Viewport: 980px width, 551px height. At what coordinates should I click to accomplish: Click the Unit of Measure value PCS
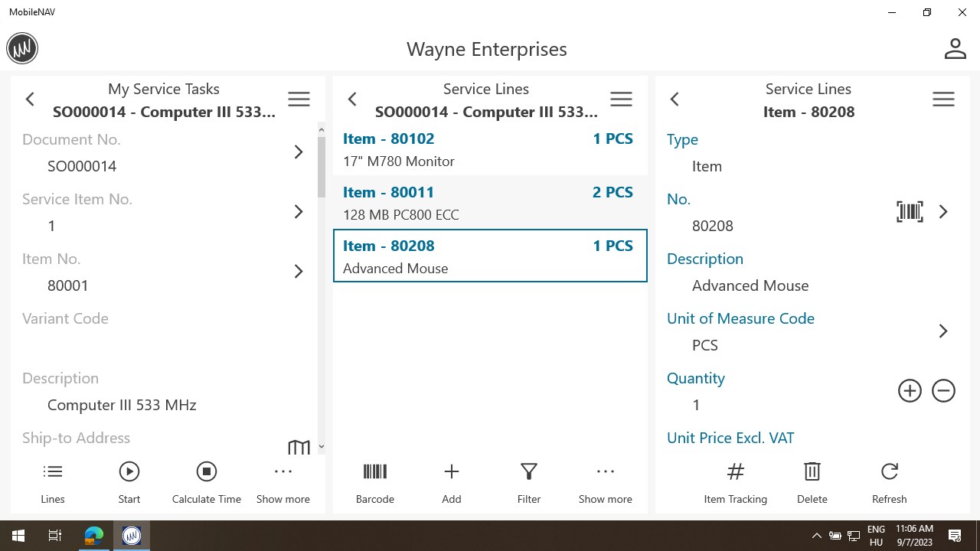point(705,345)
